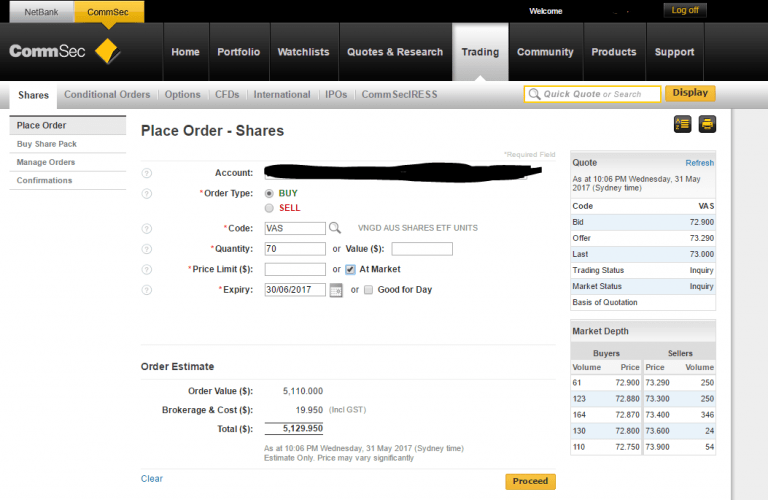Image resolution: width=768 pixels, height=500 pixels.
Task: Click the Value ($) input field
Action: [x=422, y=249]
